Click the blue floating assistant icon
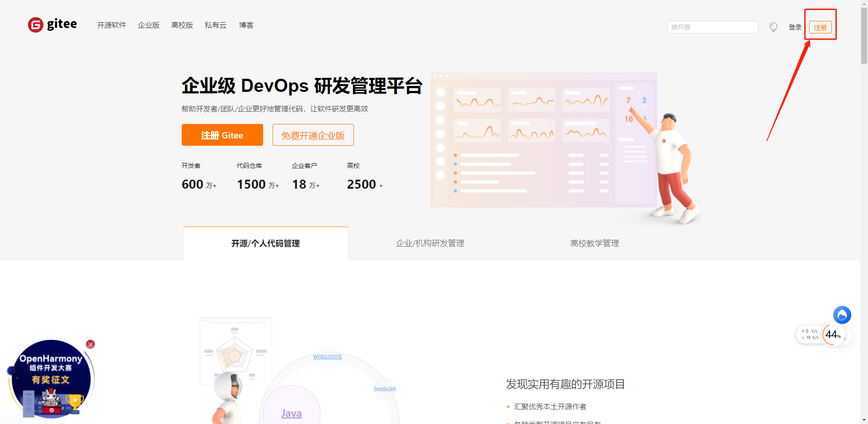This screenshot has width=868, height=424. 842,315
